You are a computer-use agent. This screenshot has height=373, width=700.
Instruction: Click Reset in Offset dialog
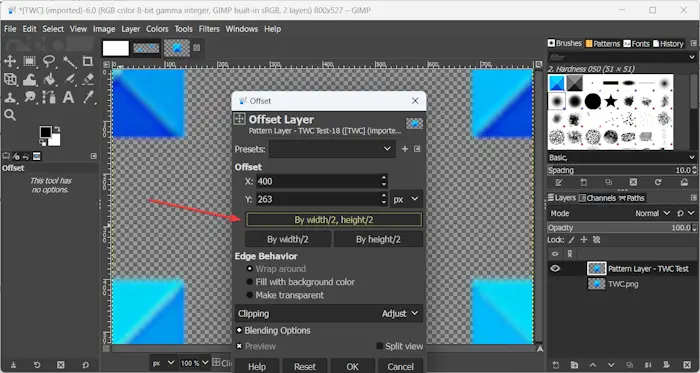305,366
